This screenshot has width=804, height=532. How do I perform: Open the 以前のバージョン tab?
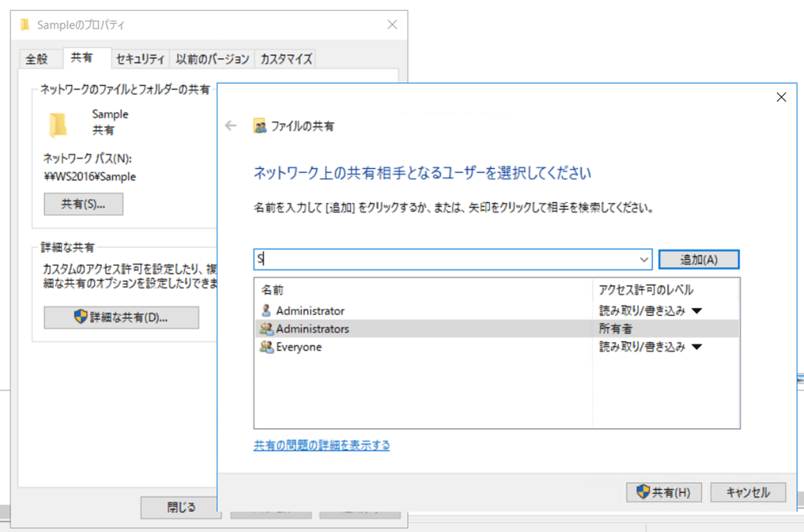tap(212, 59)
